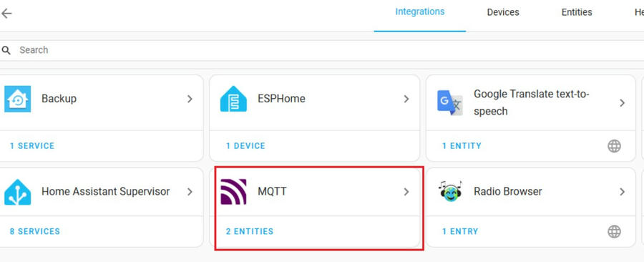Expand the MQTT integration chevron
The image size is (644, 262).
click(406, 192)
